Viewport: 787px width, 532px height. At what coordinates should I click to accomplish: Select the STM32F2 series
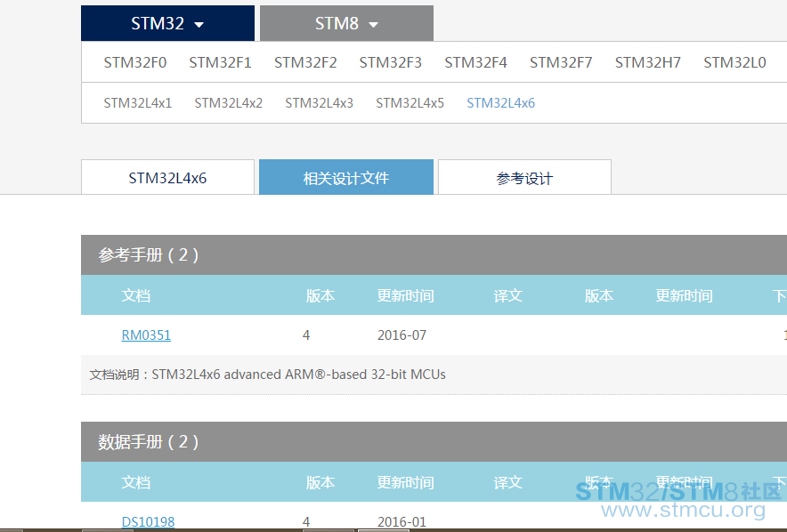305,62
